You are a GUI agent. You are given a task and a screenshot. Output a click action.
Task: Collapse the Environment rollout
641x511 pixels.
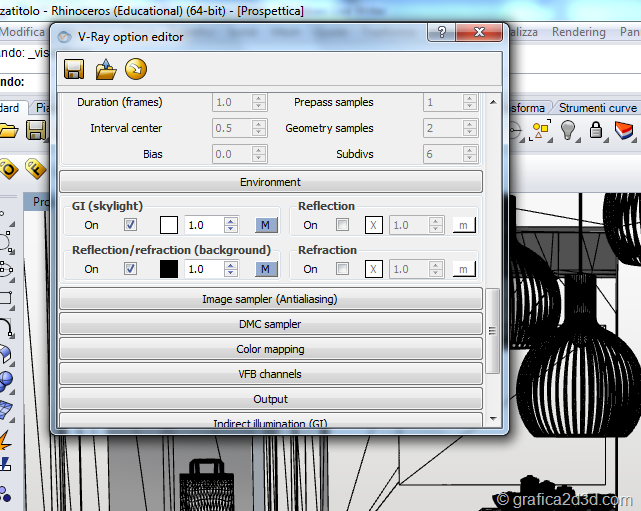click(x=271, y=182)
